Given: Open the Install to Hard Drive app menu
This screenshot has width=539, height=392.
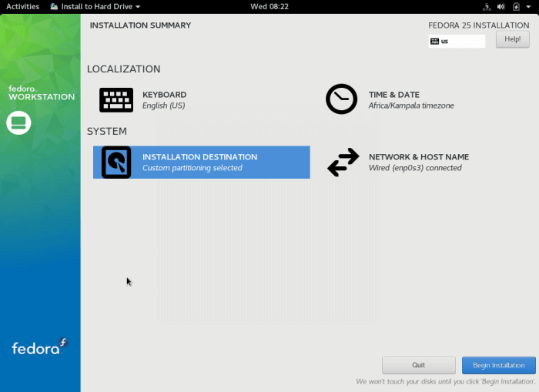Looking at the screenshot, I should pos(95,6).
